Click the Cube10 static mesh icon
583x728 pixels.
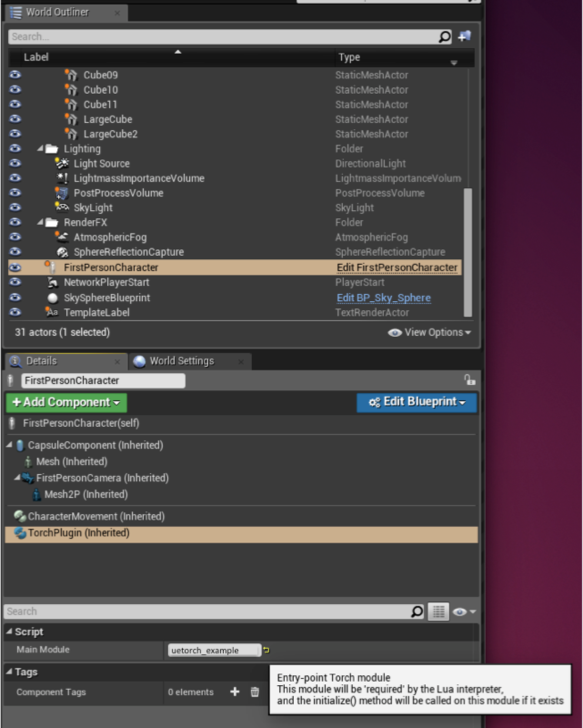point(71,90)
